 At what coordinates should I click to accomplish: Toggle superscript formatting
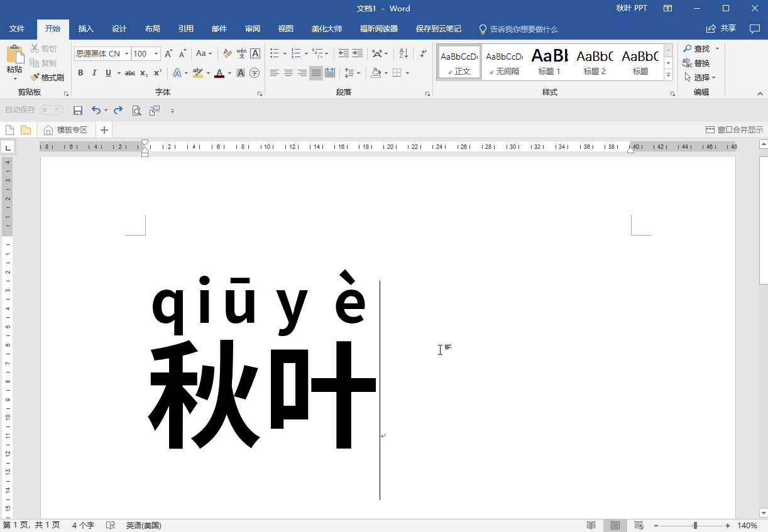(x=158, y=73)
